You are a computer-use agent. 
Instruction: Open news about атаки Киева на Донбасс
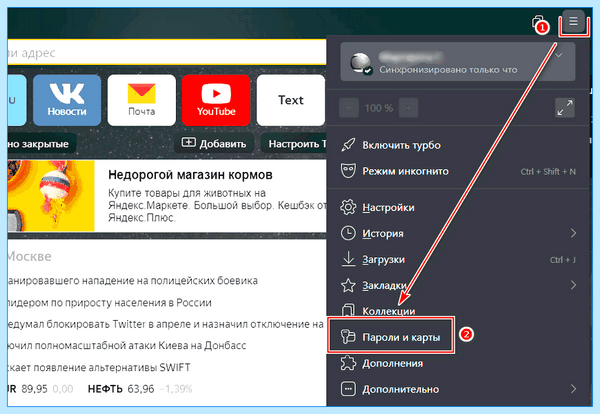[127, 346]
